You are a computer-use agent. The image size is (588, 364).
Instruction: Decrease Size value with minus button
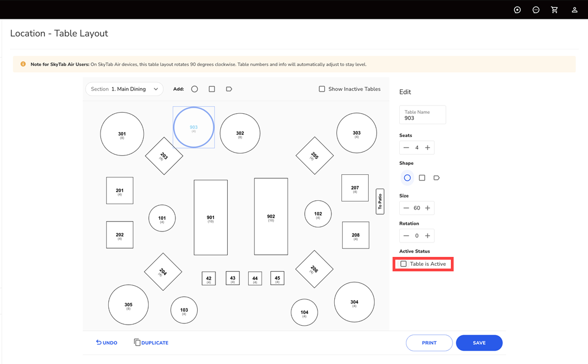(406, 208)
